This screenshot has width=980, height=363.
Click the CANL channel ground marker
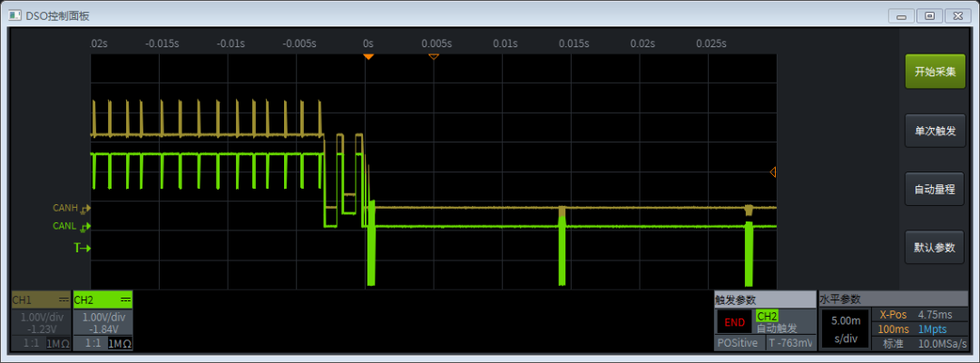tap(87, 227)
